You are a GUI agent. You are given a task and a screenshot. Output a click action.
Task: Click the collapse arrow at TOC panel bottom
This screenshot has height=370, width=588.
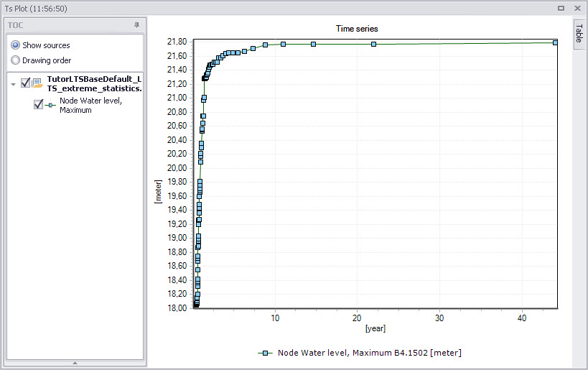click(75, 363)
